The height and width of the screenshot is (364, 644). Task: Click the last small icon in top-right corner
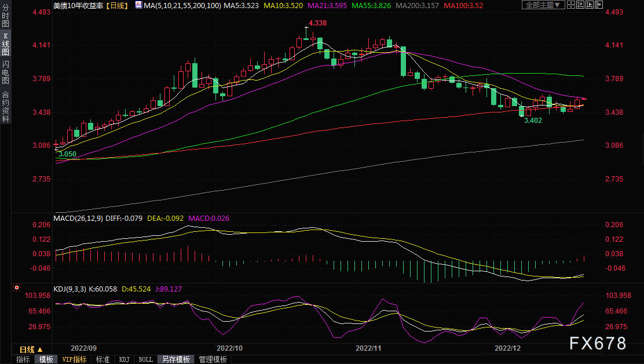tap(599, 5)
